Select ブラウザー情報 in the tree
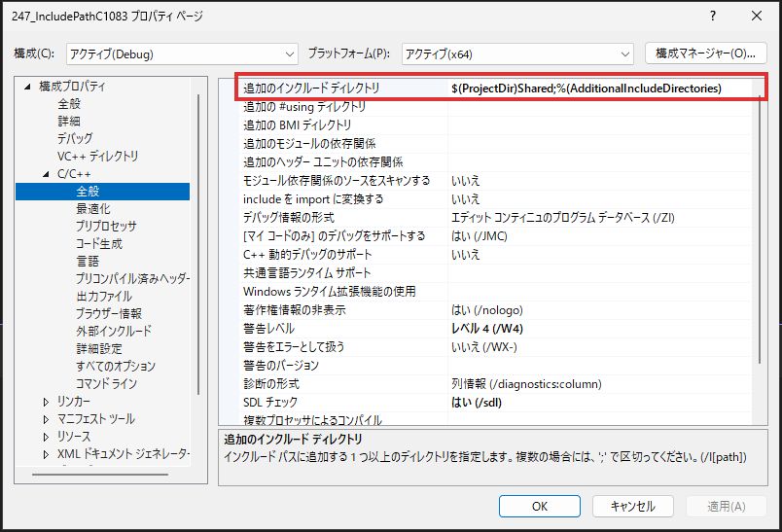The image size is (782, 532). tap(109, 313)
